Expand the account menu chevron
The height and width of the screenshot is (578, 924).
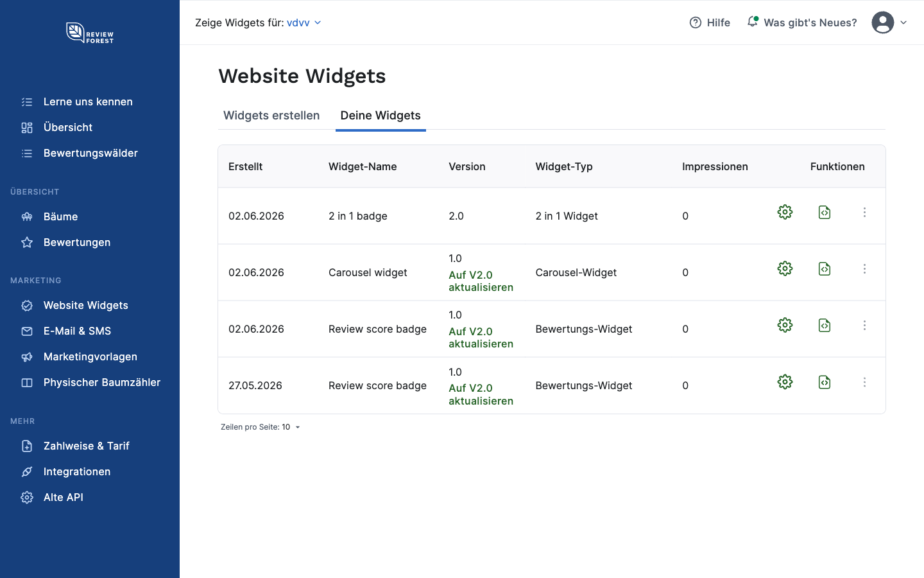click(903, 22)
